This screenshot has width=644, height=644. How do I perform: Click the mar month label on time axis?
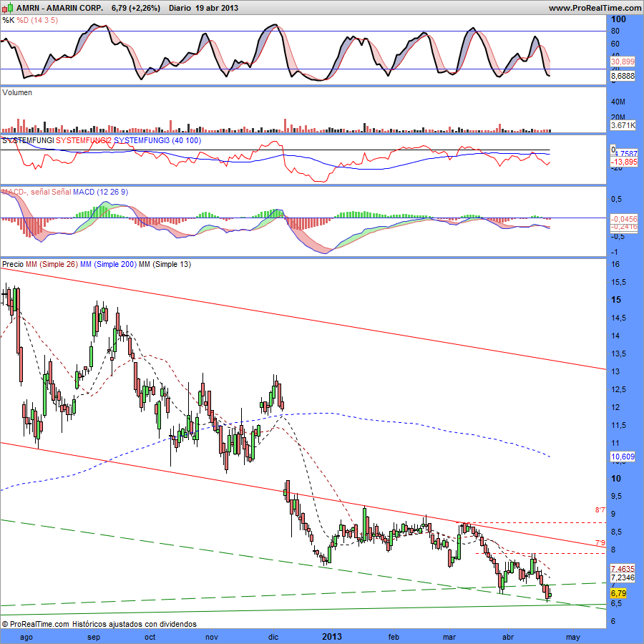[x=449, y=638]
